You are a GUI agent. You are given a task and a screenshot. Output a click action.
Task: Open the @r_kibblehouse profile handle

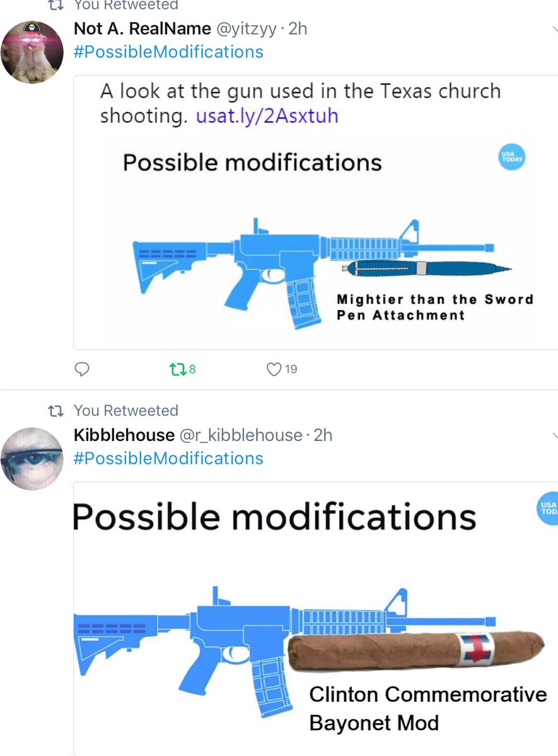point(241,435)
